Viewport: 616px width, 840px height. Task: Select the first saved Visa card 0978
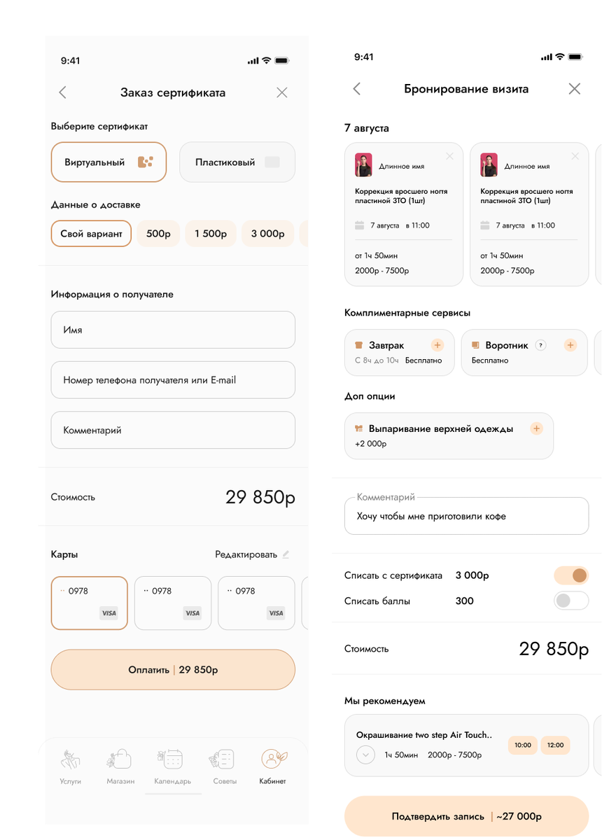pyautogui.click(x=90, y=603)
